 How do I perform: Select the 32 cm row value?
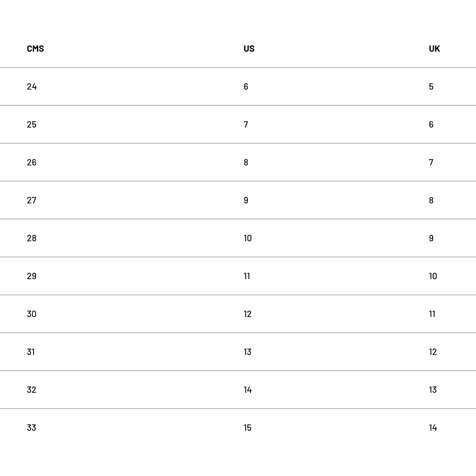pyautogui.click(x=32, y=390)
